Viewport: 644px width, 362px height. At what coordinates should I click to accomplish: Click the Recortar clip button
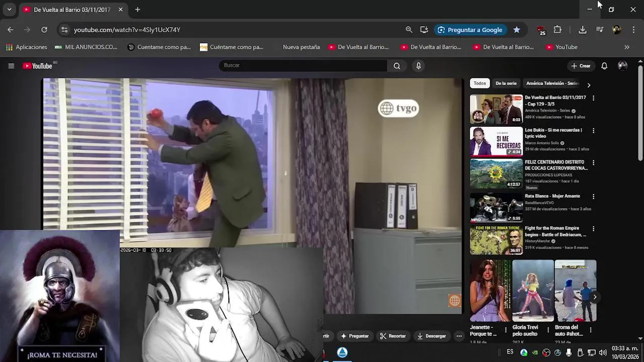[x=392, y=336]
